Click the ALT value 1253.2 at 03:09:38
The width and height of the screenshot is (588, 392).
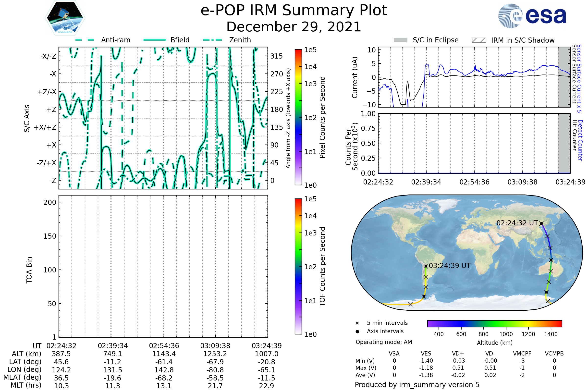[x=215, y=354]
